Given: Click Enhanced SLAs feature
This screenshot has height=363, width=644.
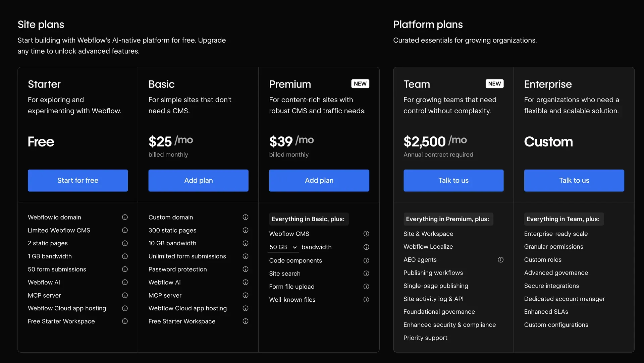Looking at the screenshot, I should (546, 312).
